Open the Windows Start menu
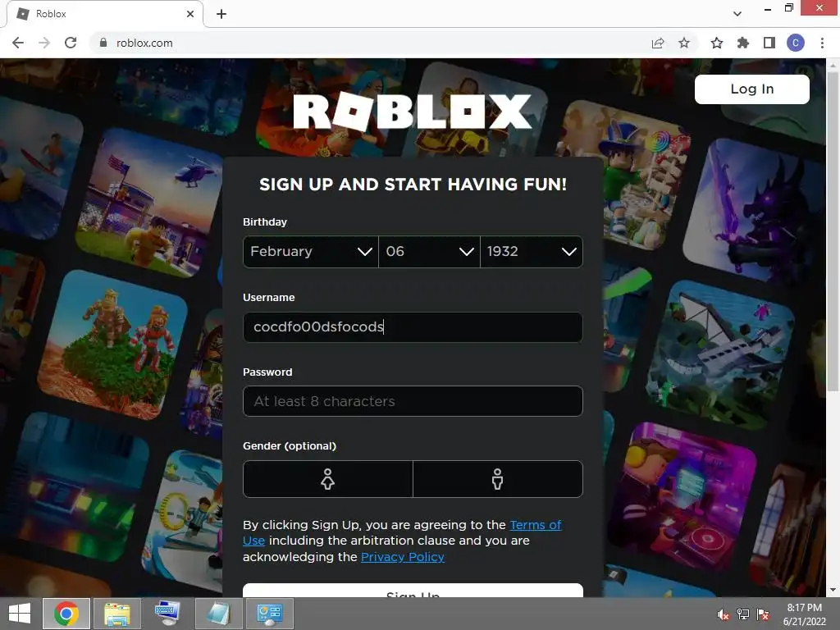The image size is (840, 630). tap(20, 614)
